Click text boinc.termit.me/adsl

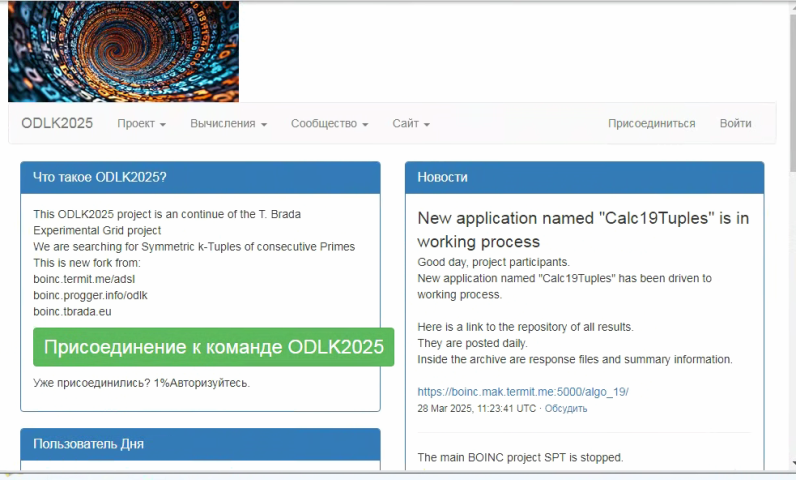pyautogui.click(x=84, y=279)
